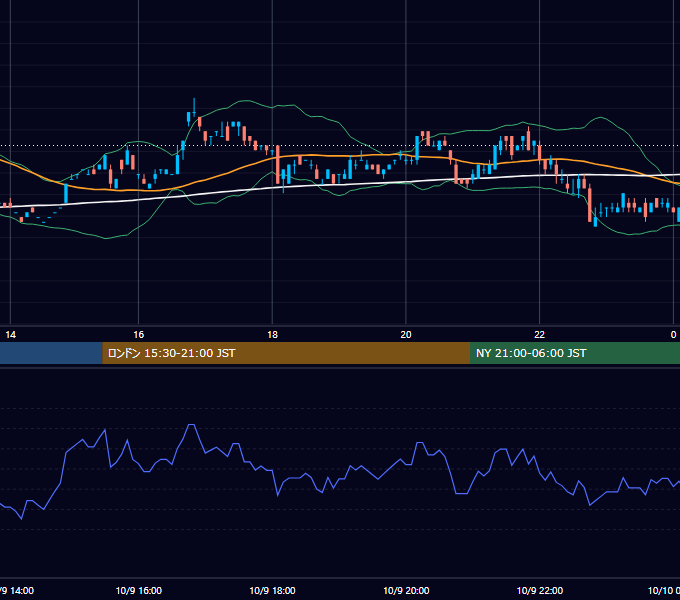Viewport: 680px width, 600px height.
Task: Click the 22 hour axis label
Action: [x=539, y=335]
